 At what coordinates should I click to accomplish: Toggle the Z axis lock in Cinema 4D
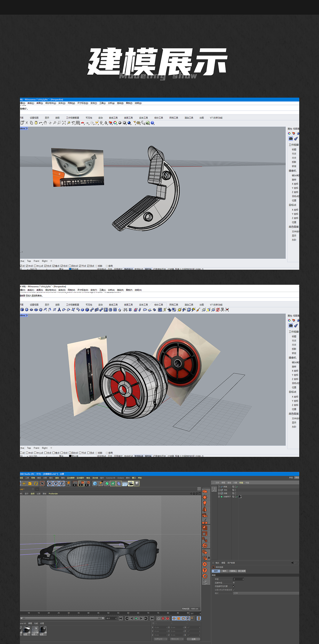[x=62, y=484]
